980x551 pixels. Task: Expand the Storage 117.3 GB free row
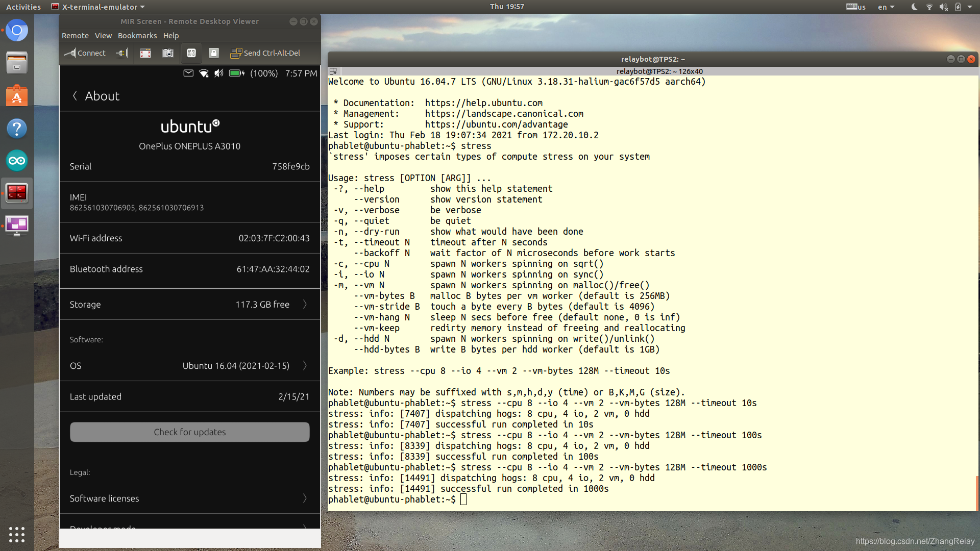189,305
